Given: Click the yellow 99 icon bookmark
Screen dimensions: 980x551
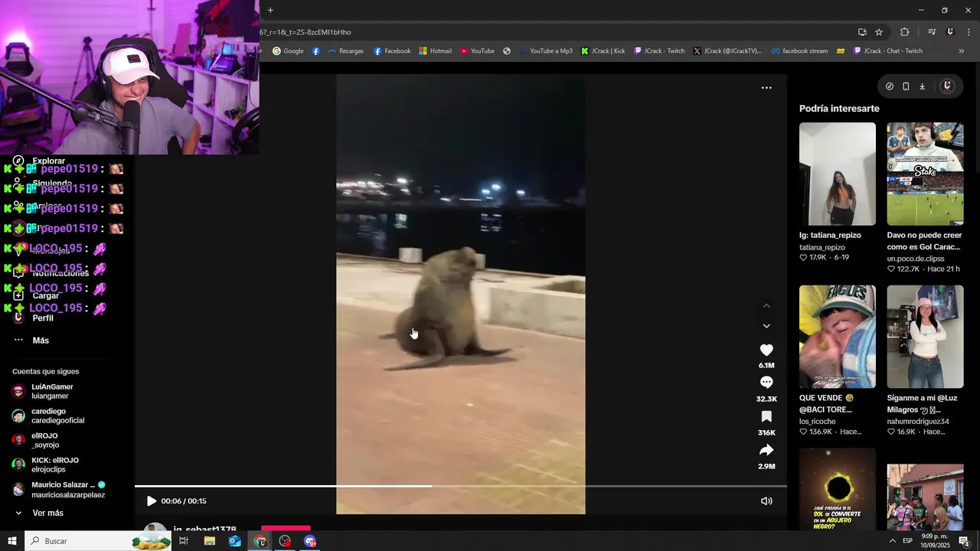Looking at the screenshot, I should 841,51.
